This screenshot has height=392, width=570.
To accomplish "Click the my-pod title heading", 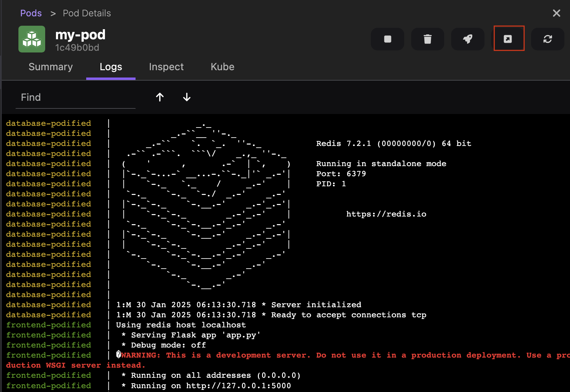I will point(80,35).
